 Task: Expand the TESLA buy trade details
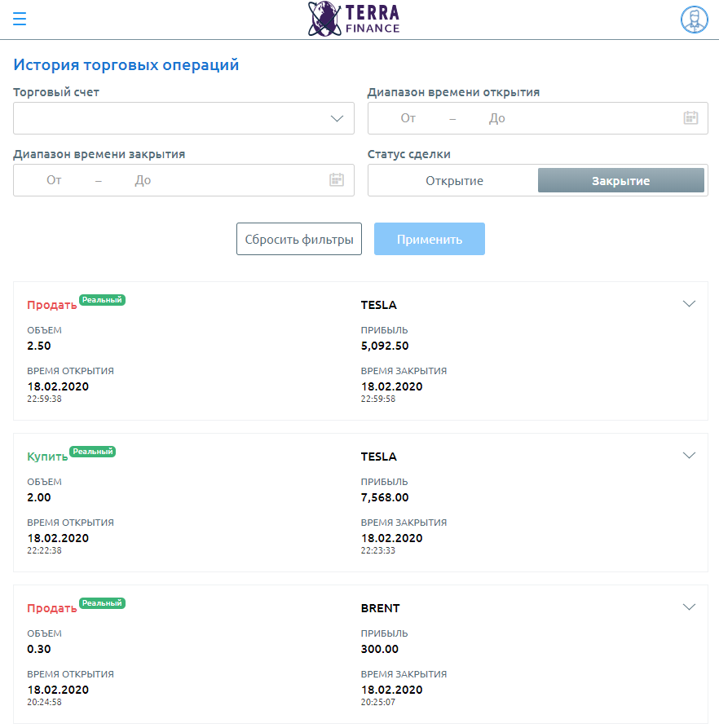[689, 456]
